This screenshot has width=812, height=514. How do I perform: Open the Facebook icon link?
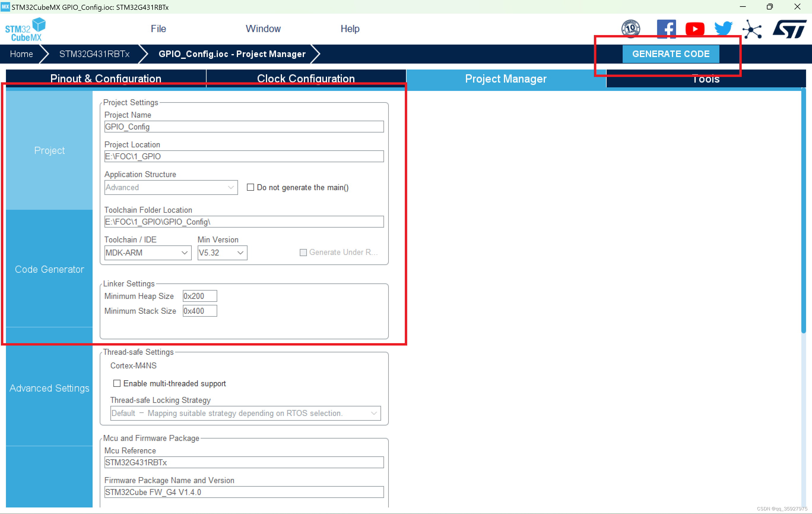coord(666,29)
